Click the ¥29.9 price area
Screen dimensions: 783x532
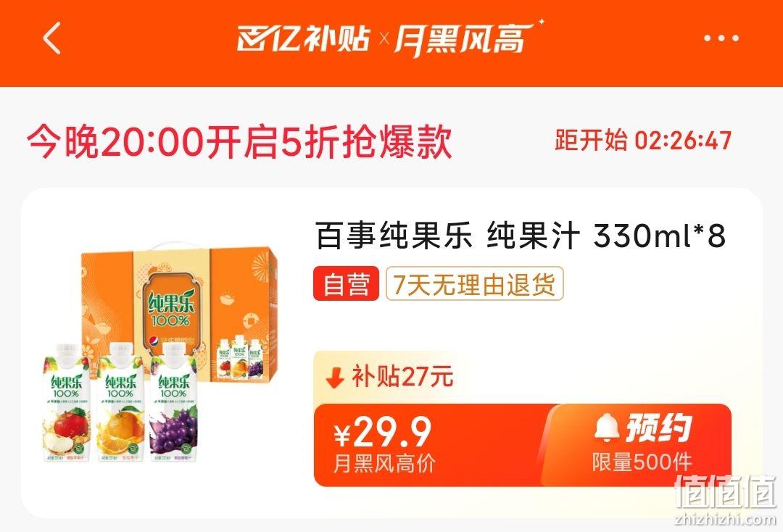pos(383,432)
